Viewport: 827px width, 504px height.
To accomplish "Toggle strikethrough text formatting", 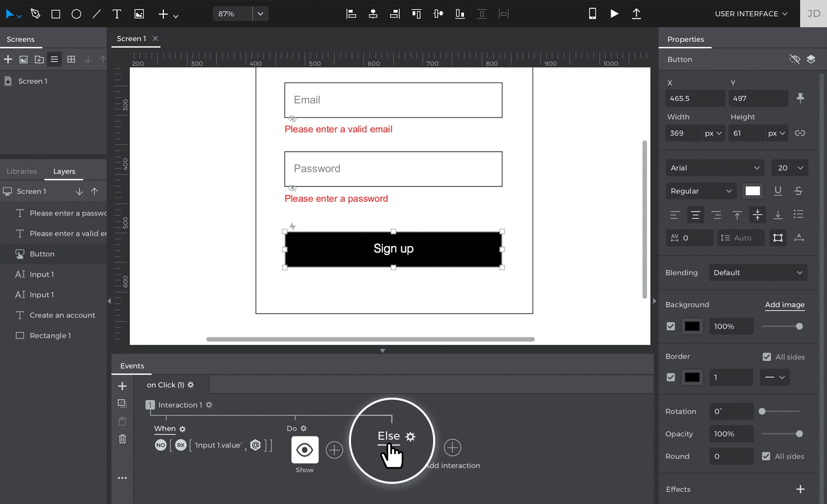I will coord(798,191).
